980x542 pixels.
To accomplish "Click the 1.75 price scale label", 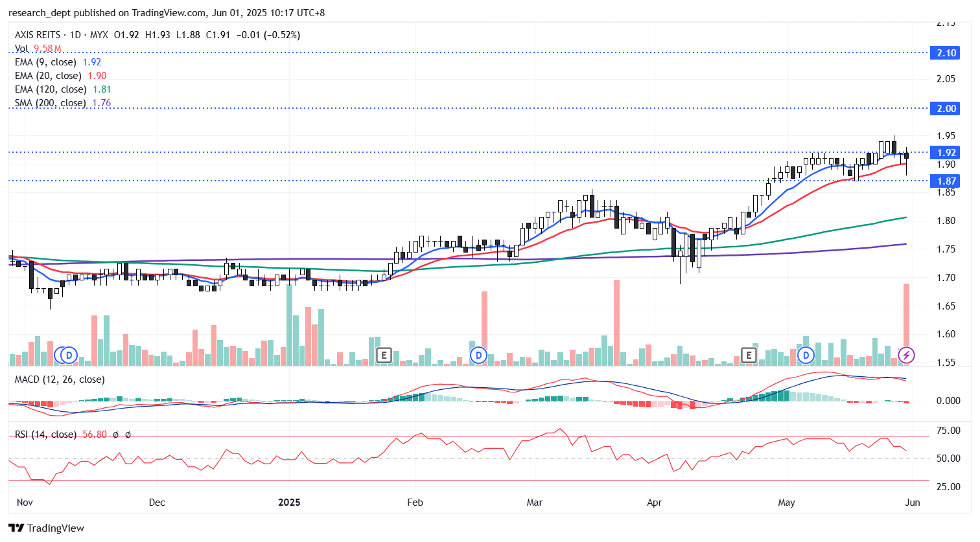I will click(x=946, y=249).
